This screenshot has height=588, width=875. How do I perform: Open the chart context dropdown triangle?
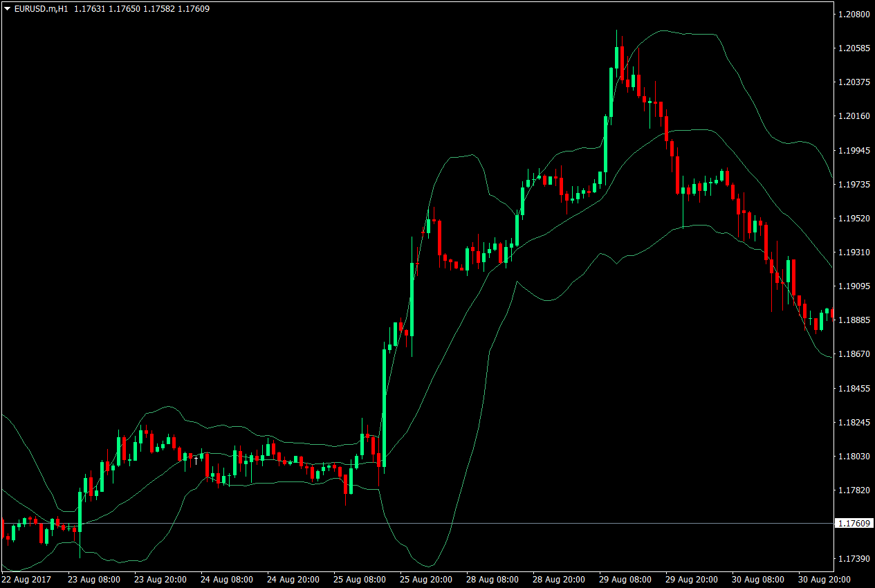click(6, 9)
